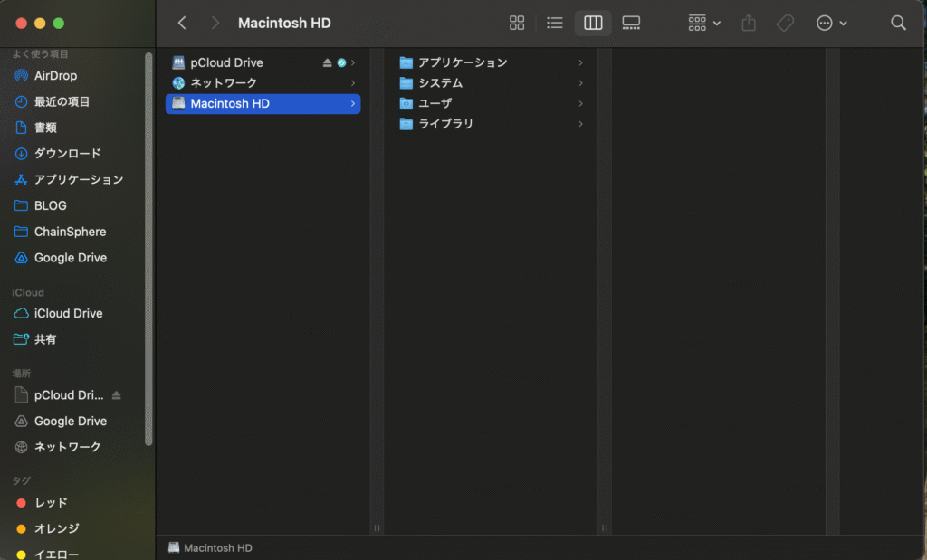
Task: Eject pCloud Drive from the sidebar
Action: (x=117, y=395)
